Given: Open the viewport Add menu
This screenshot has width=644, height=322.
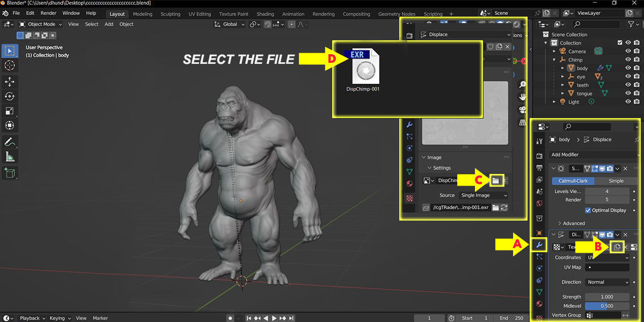Looking at the screenshot, I should tap(109, 24).
